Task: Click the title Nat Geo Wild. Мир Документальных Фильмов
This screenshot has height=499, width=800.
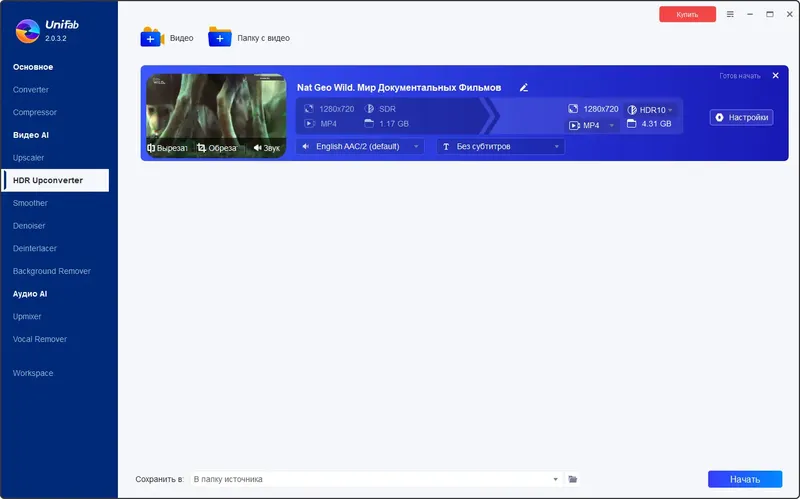Action: (x=399, y=88)
